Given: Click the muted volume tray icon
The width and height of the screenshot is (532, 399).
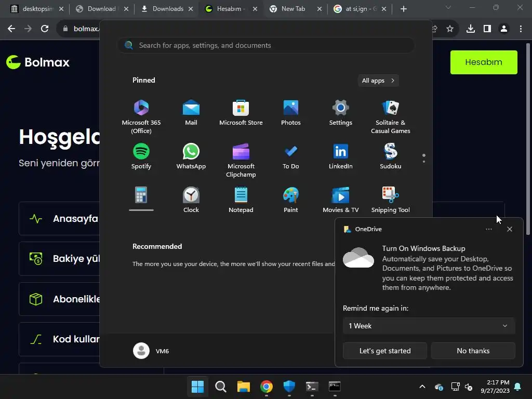Looking at the screenshot, I should click(x=469, y=387).
